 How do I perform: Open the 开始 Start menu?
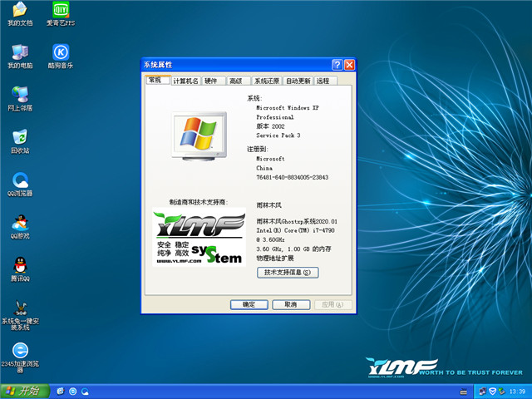[x=22, y=391]
